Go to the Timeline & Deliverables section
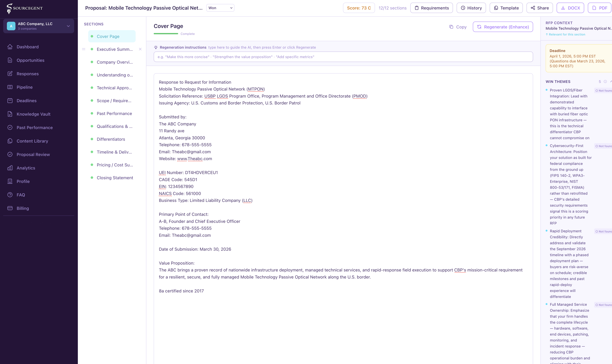This screenshot has width=612, height=364. (x=112, y=152)
